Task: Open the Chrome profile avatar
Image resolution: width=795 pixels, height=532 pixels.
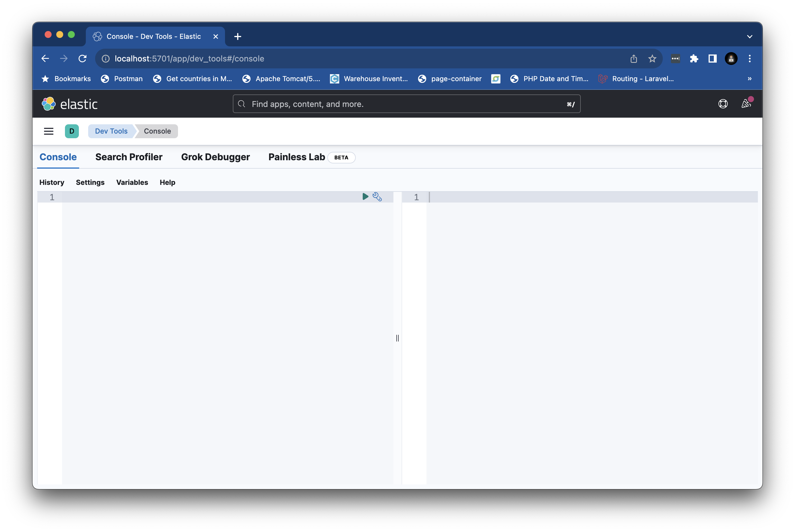Action: pos(731,59)
